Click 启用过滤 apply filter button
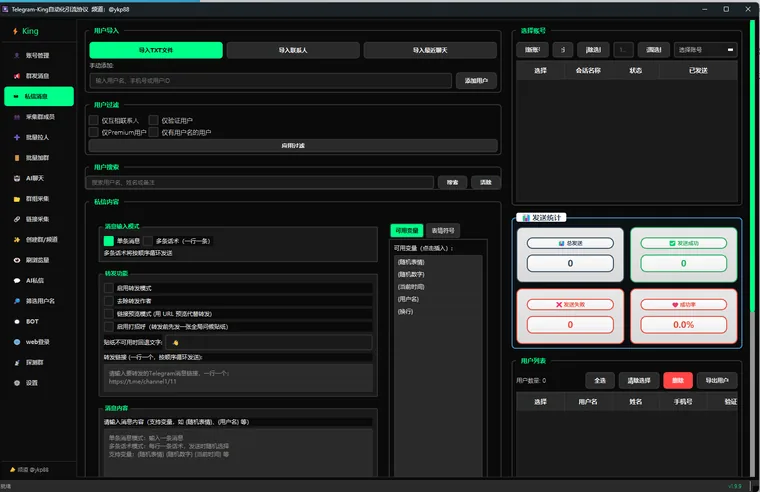 tap(293, 145)
